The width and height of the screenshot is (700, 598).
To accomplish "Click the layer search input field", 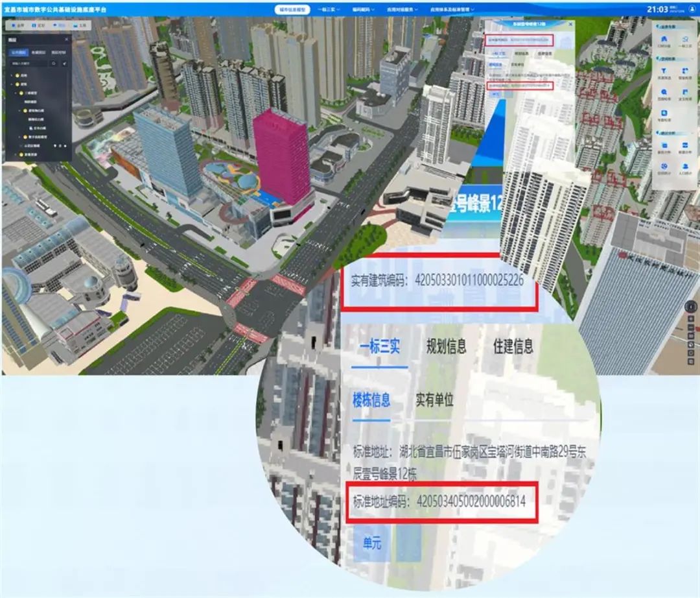I will [x=27, y=64].
